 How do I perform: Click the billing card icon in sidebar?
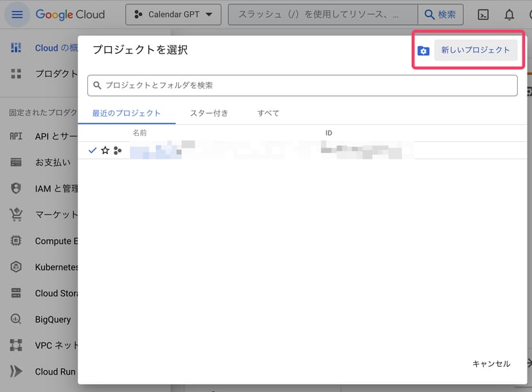point(16,163)
